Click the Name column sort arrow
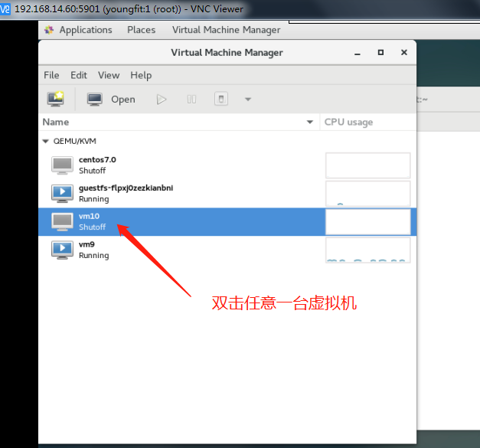480x448 pixels. pos(310,122)
